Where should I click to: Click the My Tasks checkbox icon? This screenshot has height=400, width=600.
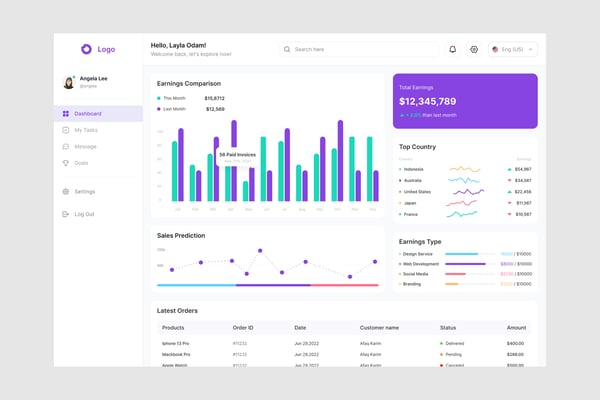(66, 130)
